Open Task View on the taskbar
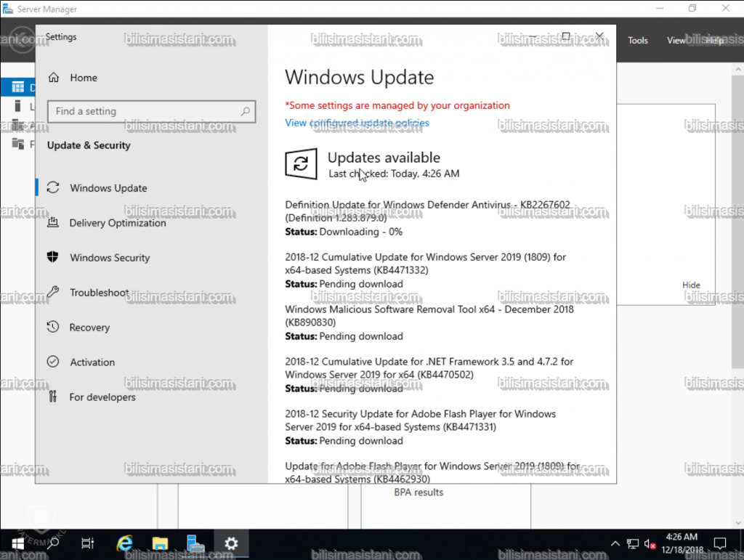 pyautogui.click(x=88, y=543)
